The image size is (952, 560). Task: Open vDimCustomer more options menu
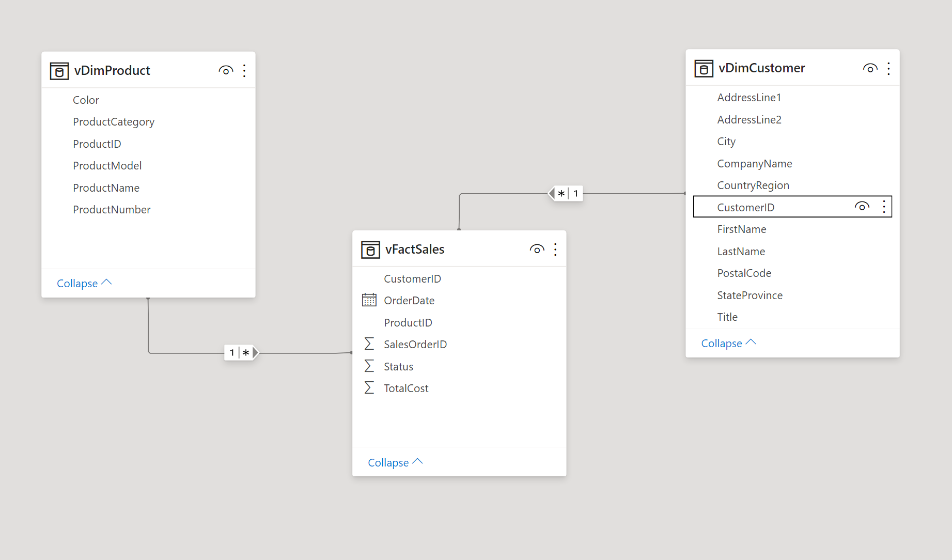pos(888,68)
